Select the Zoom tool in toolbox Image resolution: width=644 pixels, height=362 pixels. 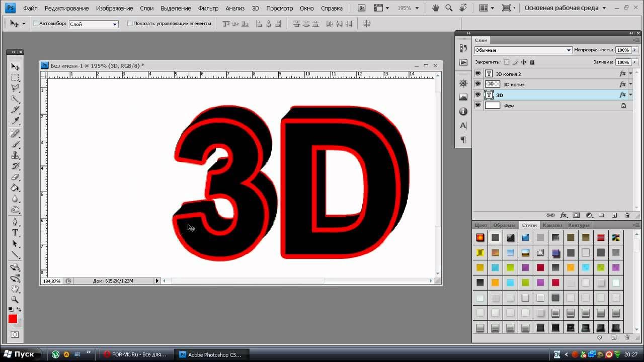pyautogui.click(x=15, y=300)
